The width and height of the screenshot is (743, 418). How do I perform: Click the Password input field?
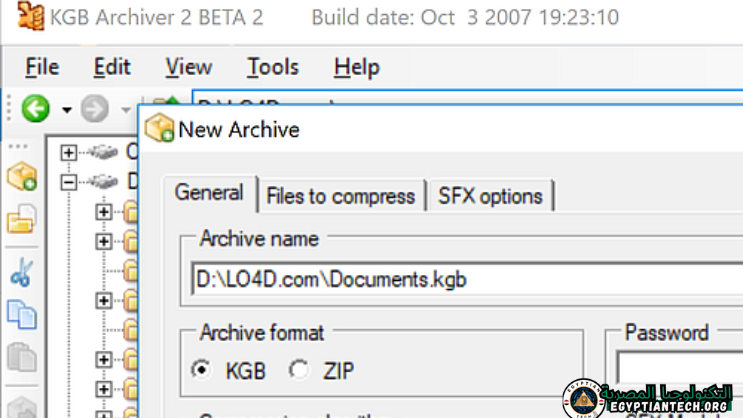pyautogui.click(x=680, y=367)
